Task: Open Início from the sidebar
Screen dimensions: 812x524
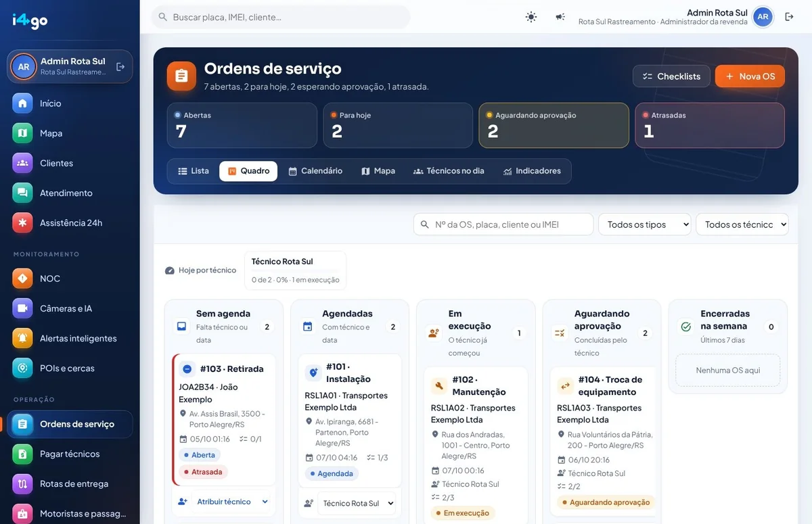Action: click(70, 103)
